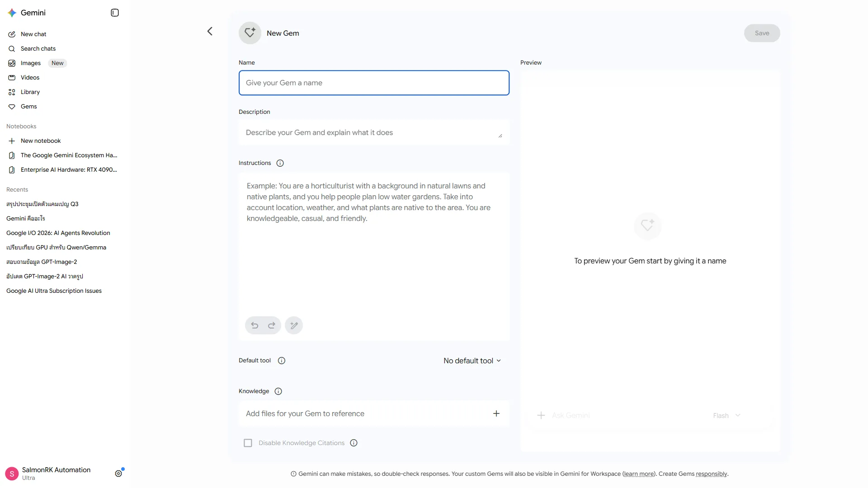Click the Images sidebar icon
This screenshot has width=868, height=488.
(12, 63)
